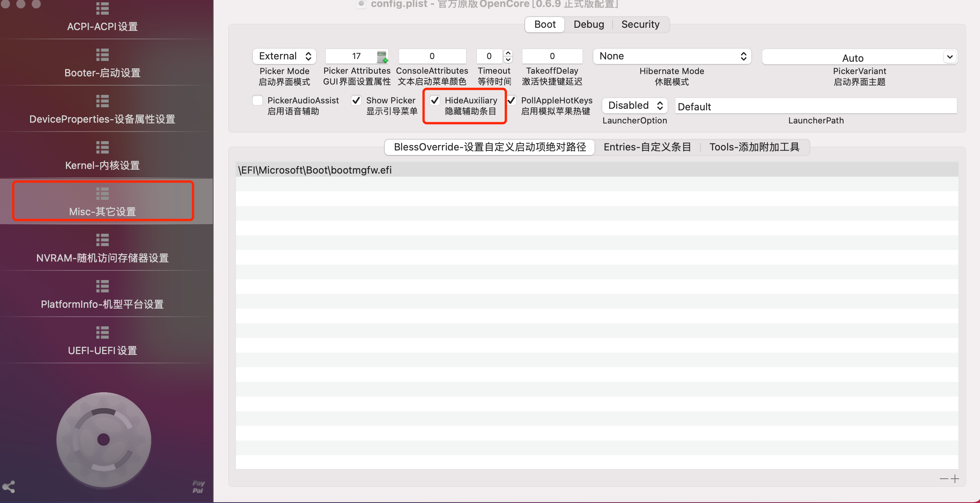
Task: Open the NVRAM-随机访问存储器设置 section
Action: (x=103, y=248)
